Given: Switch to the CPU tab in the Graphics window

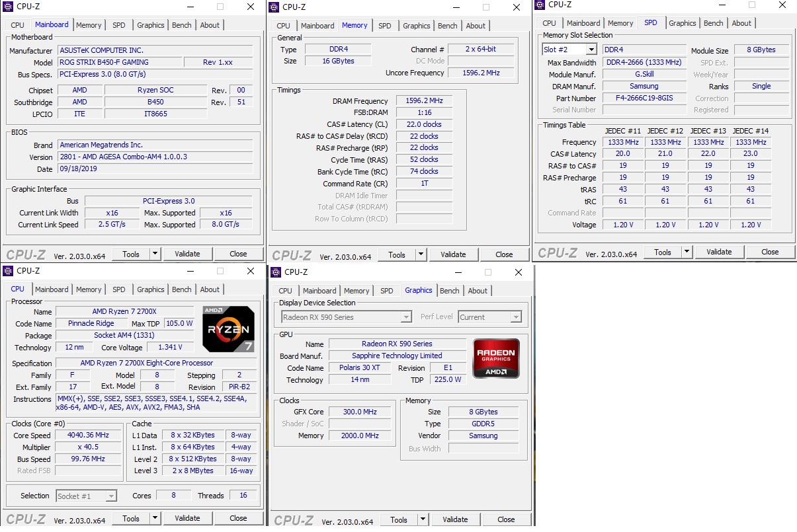Looking at the screenshot, I should point(285,291).
